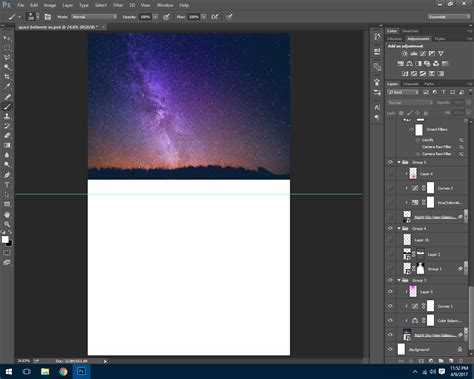Add a Levels adjustment
474x379 pixels.
414,54
